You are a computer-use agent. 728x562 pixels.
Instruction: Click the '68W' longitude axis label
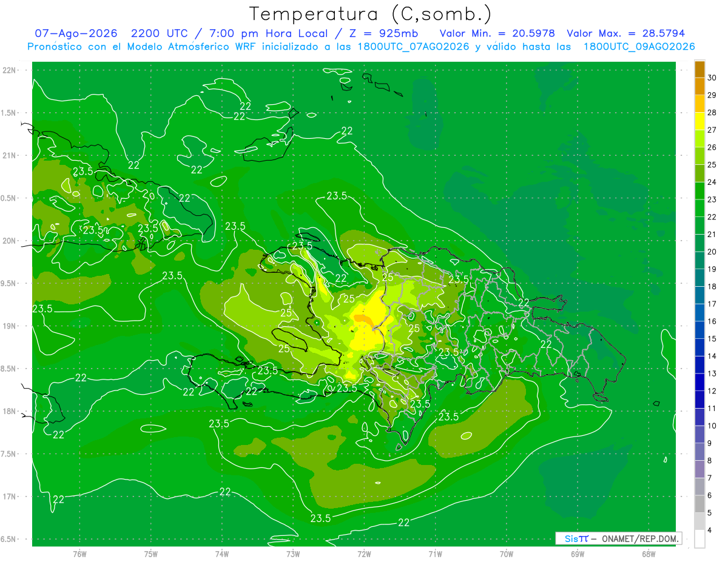click(648, 554)
